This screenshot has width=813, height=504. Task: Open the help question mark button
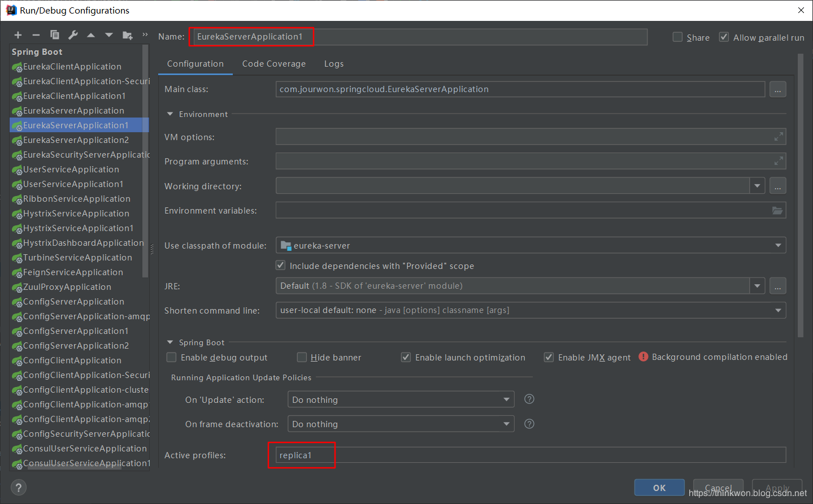tap(19, 488)
